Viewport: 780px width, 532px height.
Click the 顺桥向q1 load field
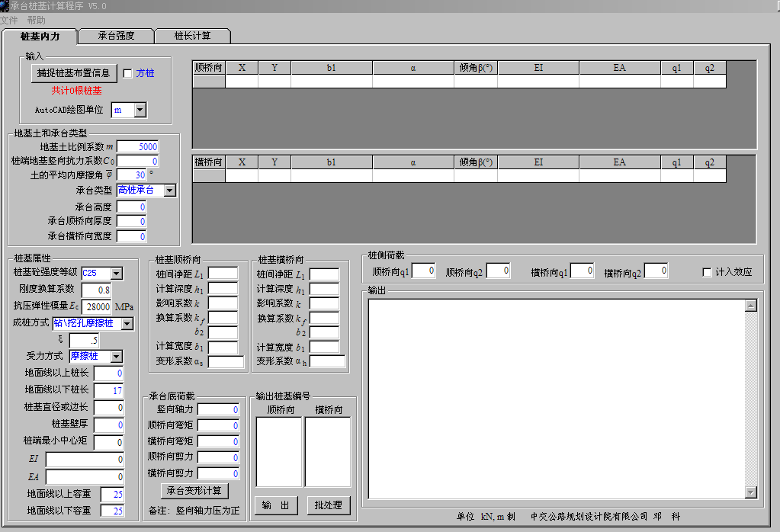425,271
